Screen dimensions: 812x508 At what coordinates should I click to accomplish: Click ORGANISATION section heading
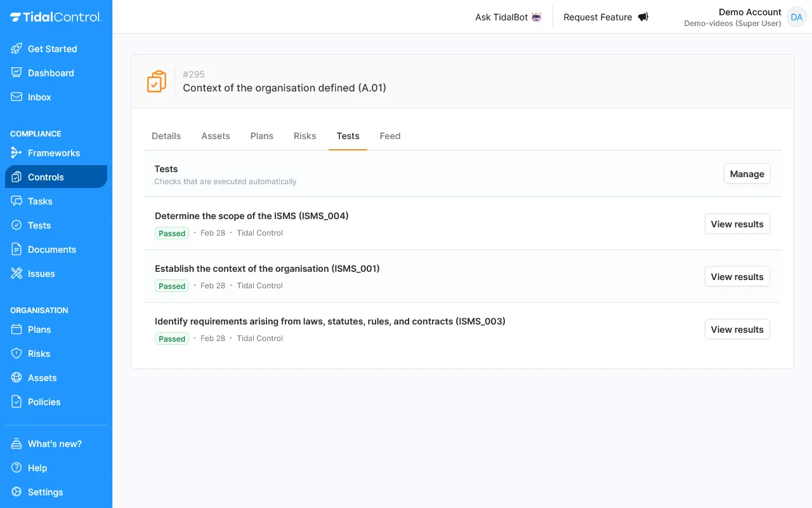(39, 311)
